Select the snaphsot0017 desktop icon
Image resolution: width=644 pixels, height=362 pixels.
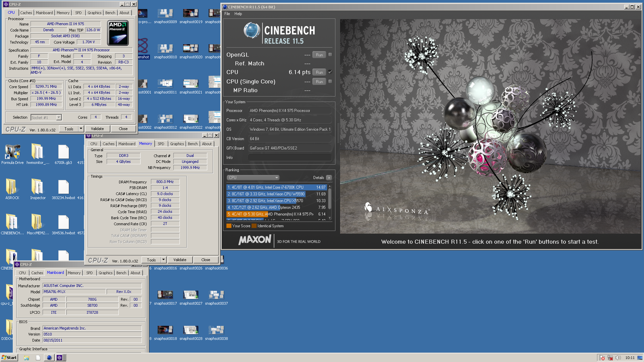click(165, 298)
